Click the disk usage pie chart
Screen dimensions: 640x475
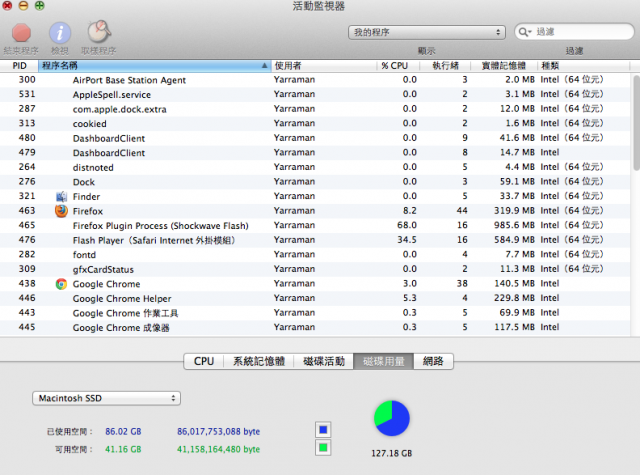tap(392, 418)
